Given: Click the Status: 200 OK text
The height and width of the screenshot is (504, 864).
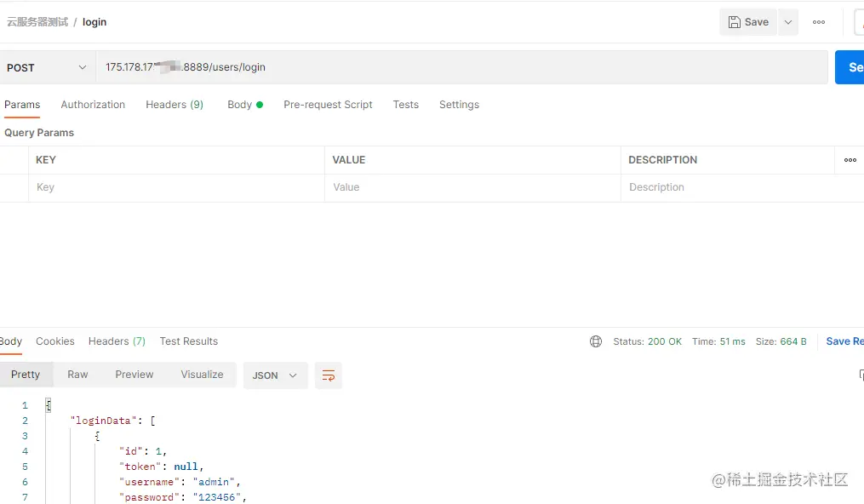Looking at the screenshot, I should click(x=648, y=341).
